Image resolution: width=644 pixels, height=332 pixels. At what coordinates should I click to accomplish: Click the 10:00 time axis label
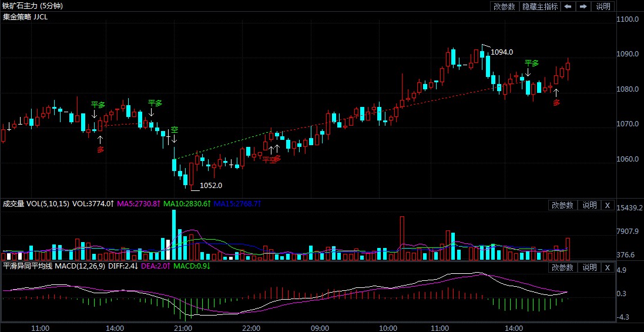point(388,328)
